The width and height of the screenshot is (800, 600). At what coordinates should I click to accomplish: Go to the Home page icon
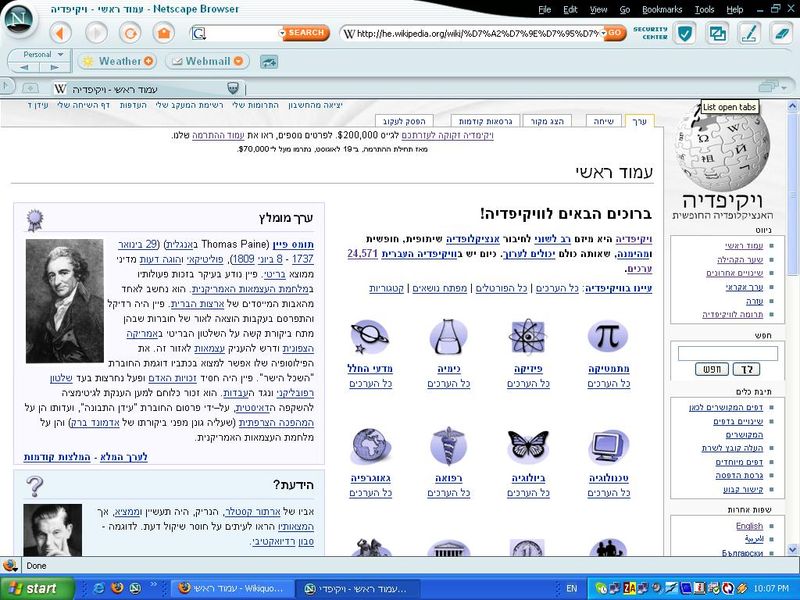(x=164, y=34)
